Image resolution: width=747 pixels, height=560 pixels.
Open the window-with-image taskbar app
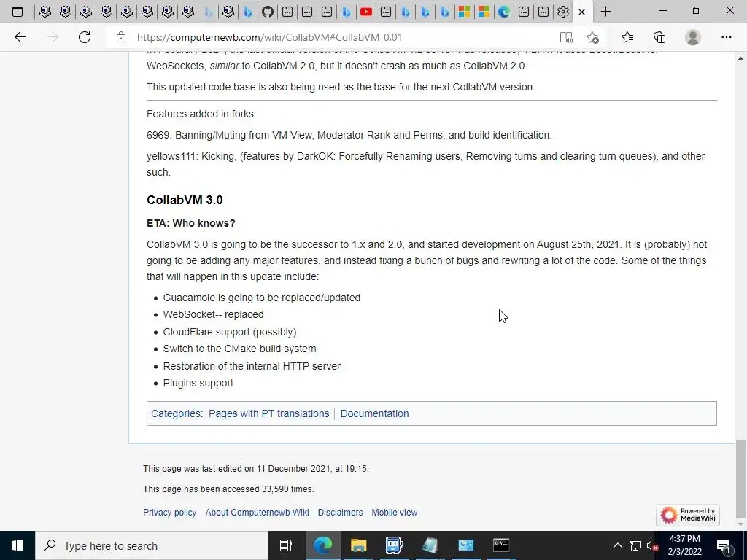tap(465, 545)
